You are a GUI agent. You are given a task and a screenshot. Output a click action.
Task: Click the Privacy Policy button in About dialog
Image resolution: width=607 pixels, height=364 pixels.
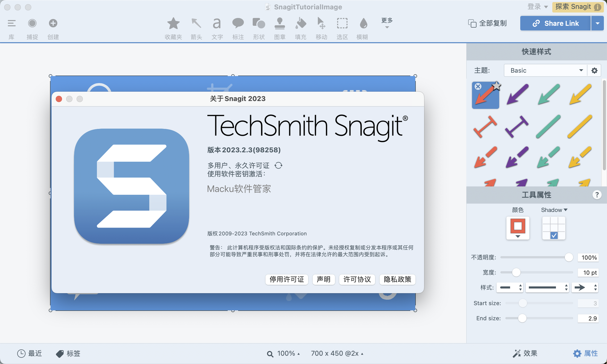coord(397,280)
